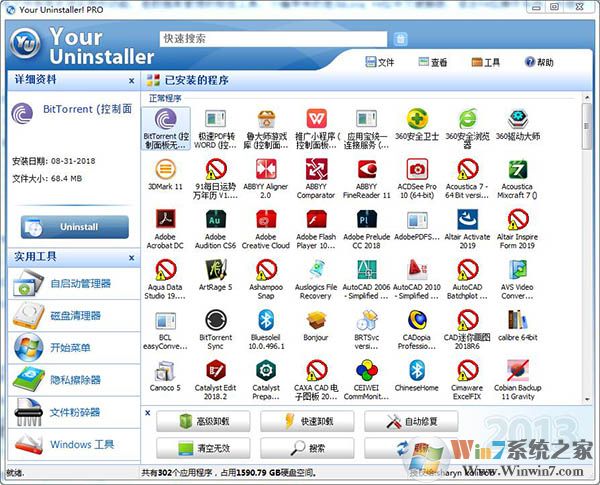Close the bottom action buttons panel
The height and width of the screenshot is (485, 600).
(x=148, y=413)
